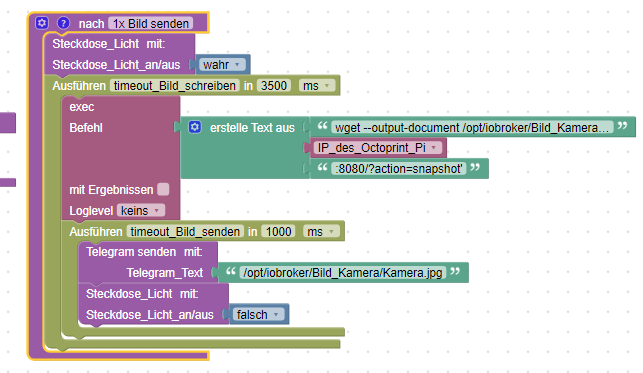Edit timeout_Bild_senden name field
This screenshot has width=643, height=373.
[x=185, y=232]
